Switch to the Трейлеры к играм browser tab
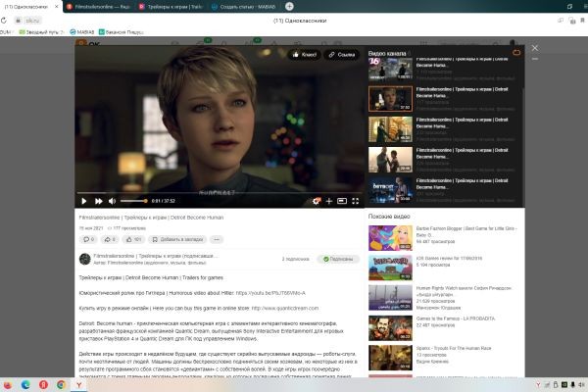588x392 pixels. tap(171, 7)
